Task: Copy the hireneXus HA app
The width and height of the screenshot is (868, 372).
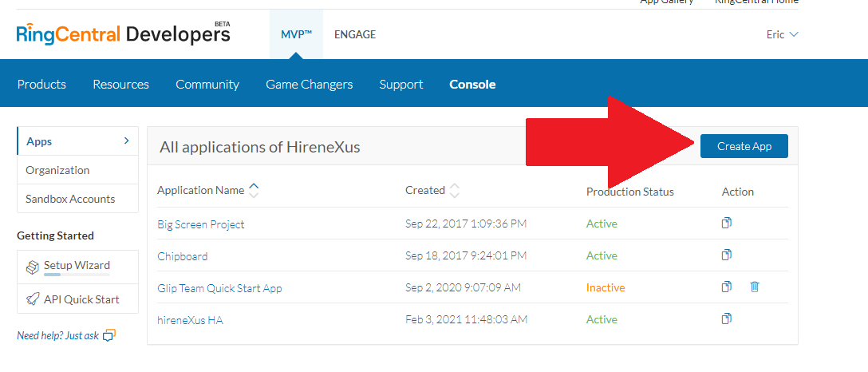Action: point(727,319)
